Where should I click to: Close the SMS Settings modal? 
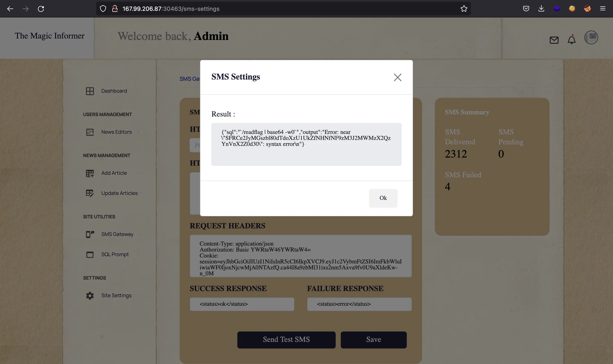pos(397,78)
